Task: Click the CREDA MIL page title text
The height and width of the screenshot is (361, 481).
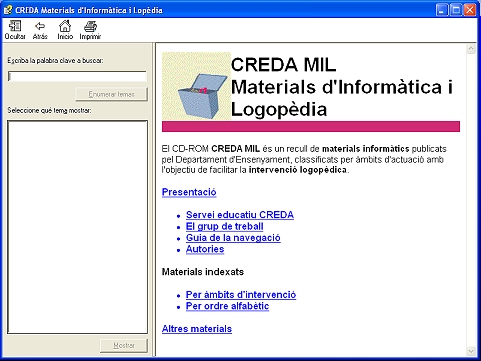Action: point(283,65)
